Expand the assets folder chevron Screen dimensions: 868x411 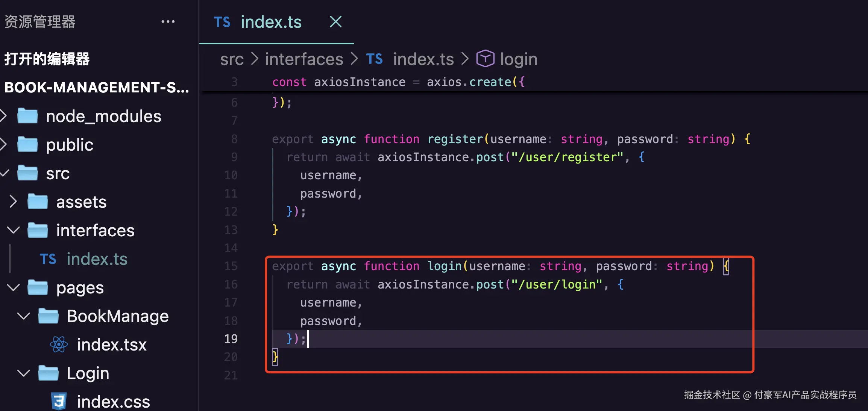pyautogui.click(x=13, y=202)
